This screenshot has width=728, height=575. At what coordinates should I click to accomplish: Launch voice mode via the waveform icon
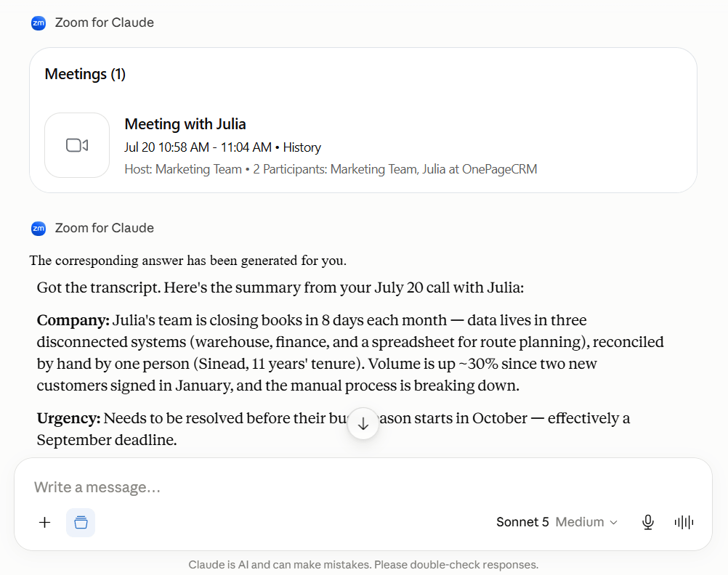coord(684,523)
